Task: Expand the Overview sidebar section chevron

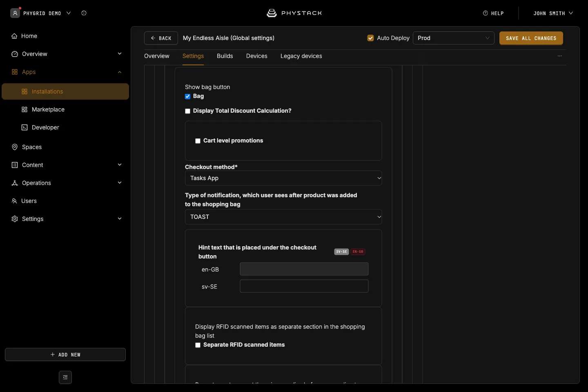Action: [x=120, y=54]
